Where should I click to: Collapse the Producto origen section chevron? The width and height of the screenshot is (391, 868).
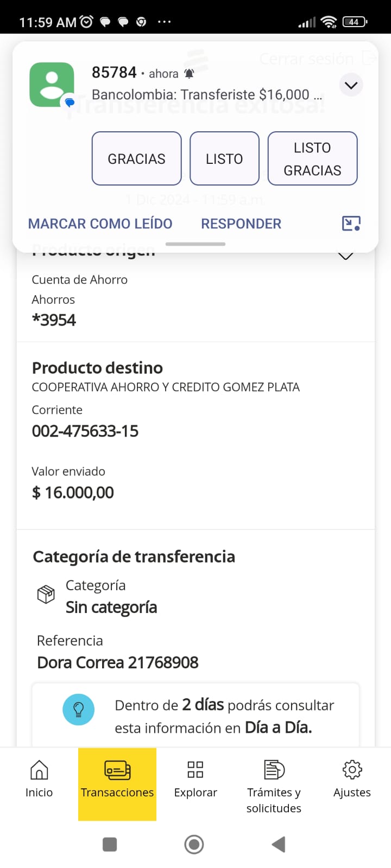click(346, 256)
